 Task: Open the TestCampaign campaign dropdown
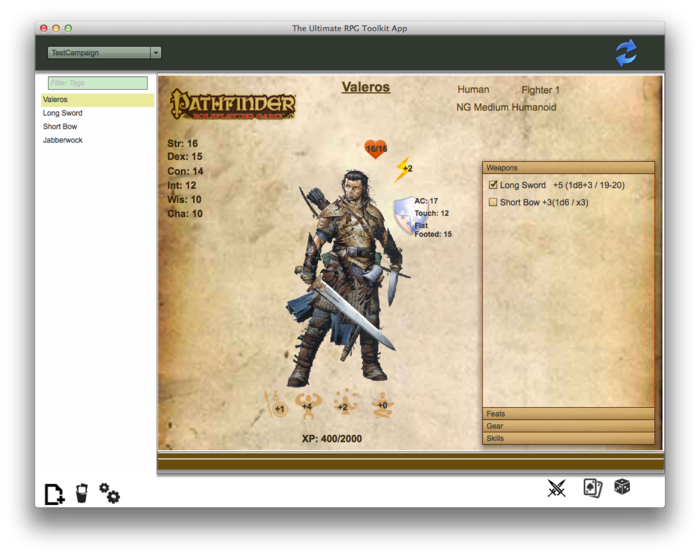(x=104, y=53)
